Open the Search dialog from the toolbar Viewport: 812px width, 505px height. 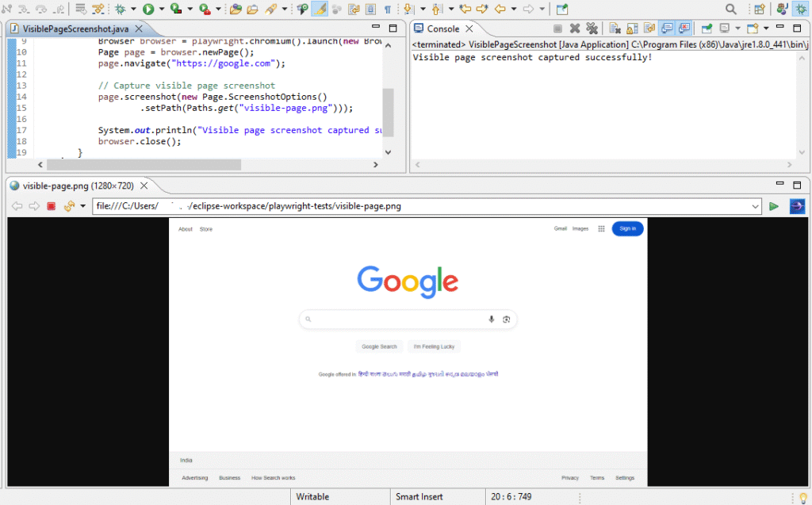click(730, 9)
